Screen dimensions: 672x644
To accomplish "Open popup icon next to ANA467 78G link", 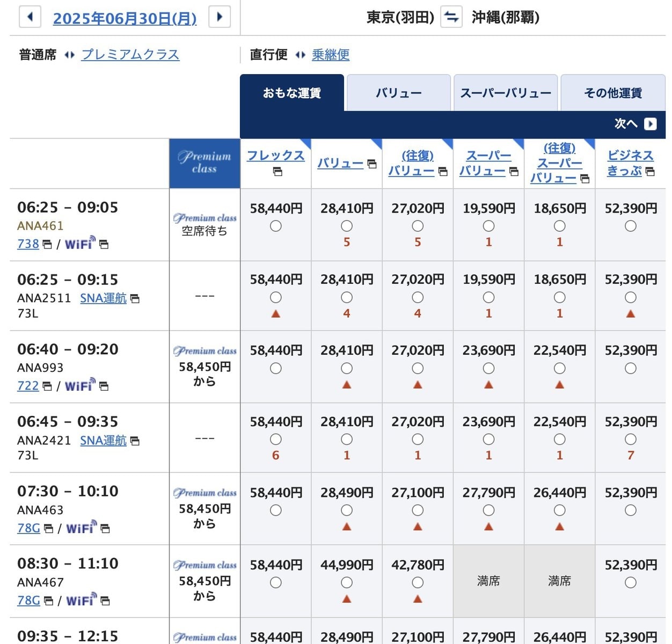I will 48,601.
